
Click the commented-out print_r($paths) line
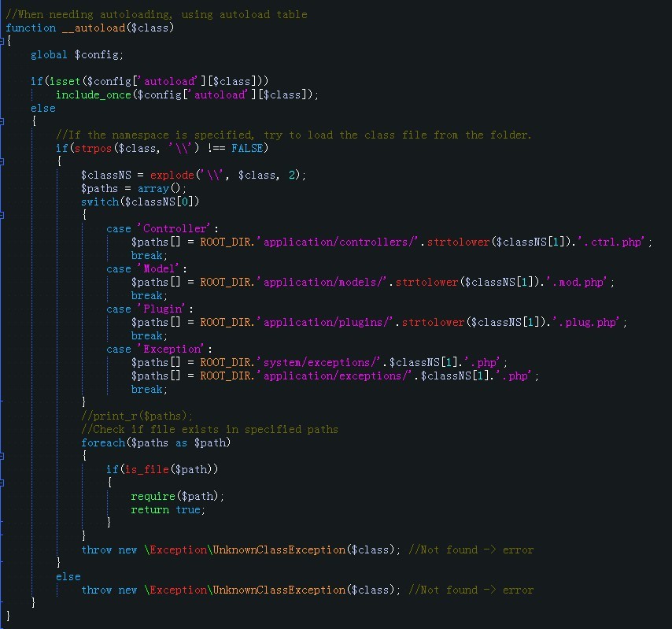pyautogui.click(x=137, y=416)
